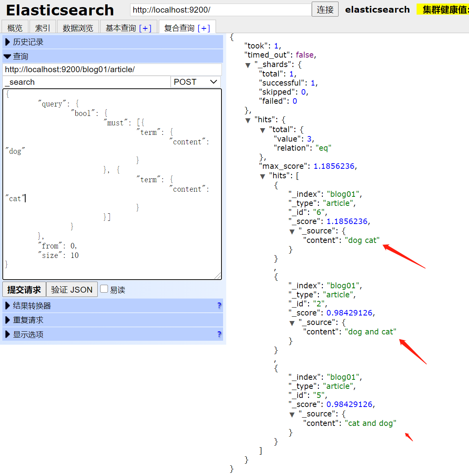
Task: Select the 概览 tab
Action: coord(15,27)
